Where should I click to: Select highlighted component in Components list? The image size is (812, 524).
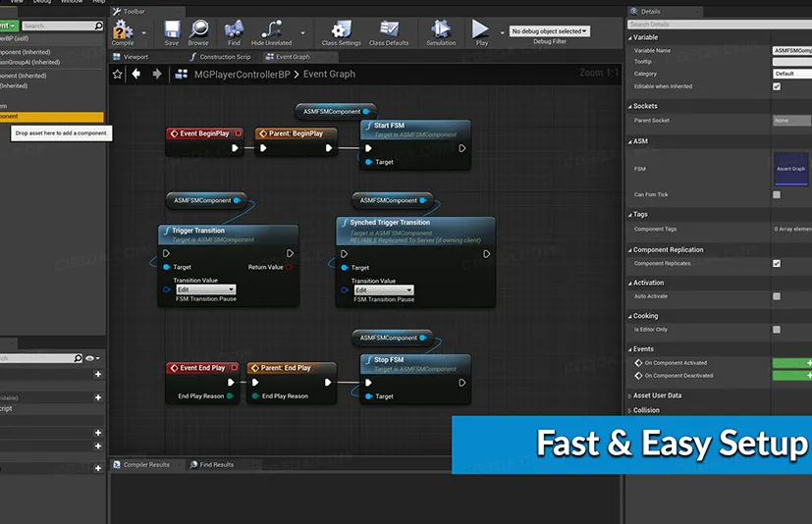pyautogui.click(x=52, y=117)
